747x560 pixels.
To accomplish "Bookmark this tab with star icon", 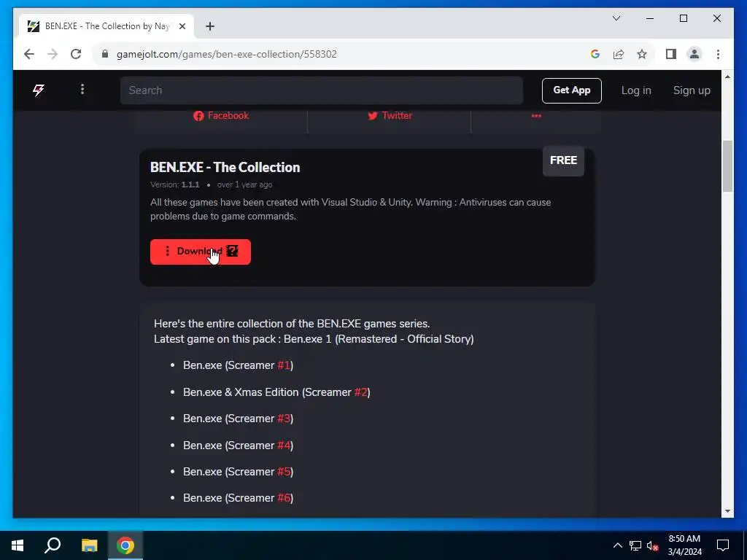I will (x=642, y=54).
